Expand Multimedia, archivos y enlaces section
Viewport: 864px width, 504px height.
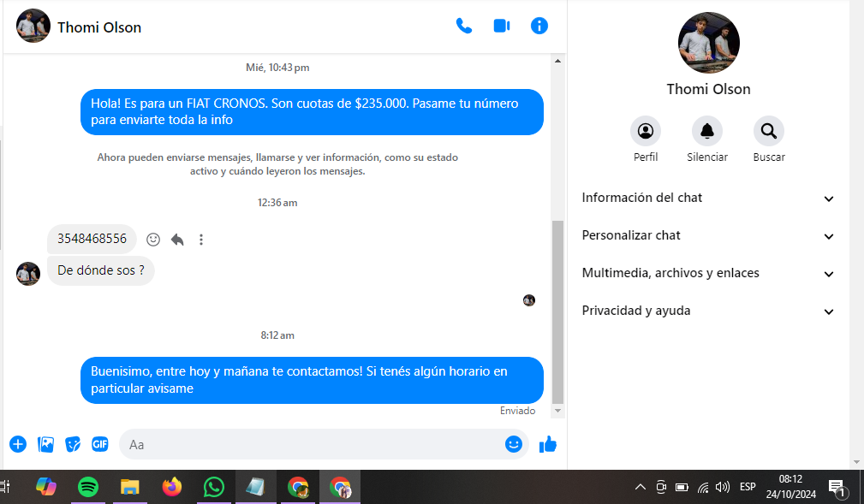point(707,273)
